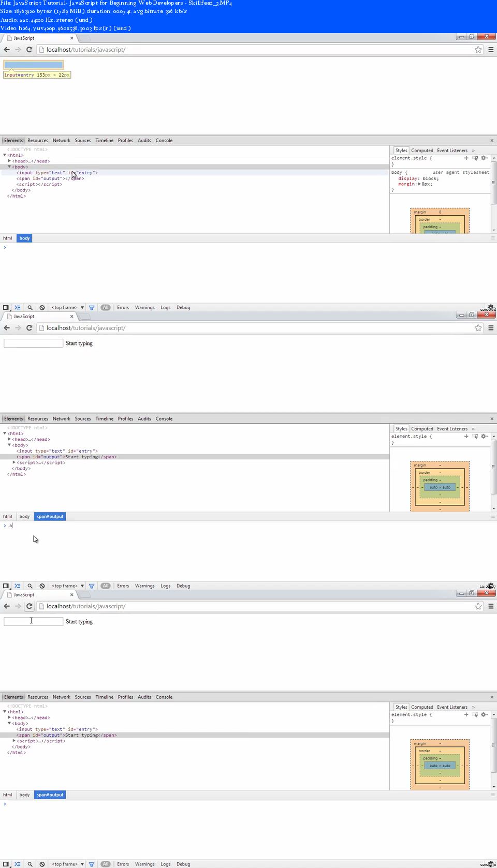Click the search magnifier in the middle frame footer
497x868 pixels.
[30, 586]
